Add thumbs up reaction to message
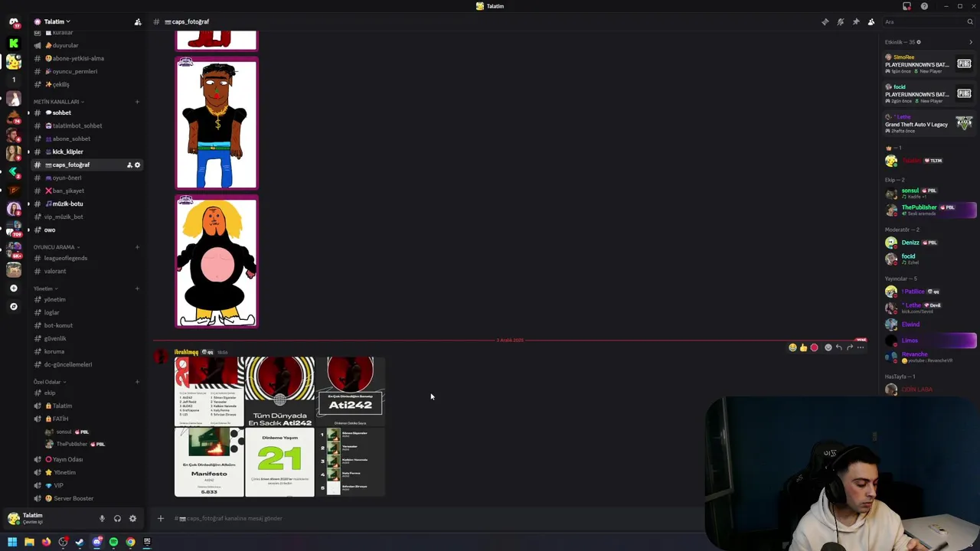Viewport: 980px width, 551px height. pos(803,347)
